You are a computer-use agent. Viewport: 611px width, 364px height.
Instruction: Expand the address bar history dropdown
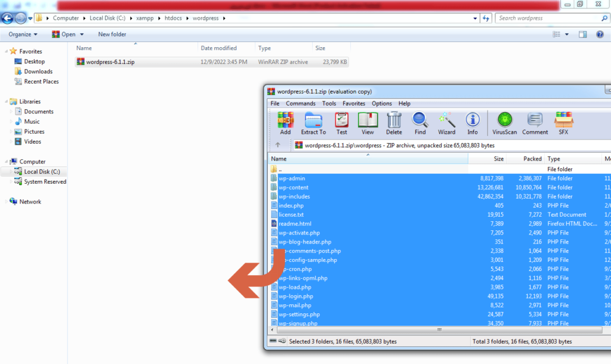tap(475, 18)
